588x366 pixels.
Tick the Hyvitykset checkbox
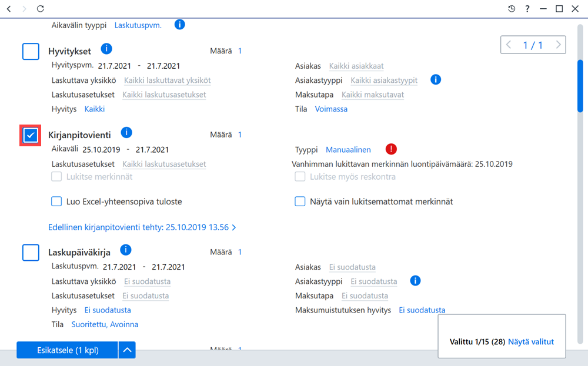click(31, 51)
